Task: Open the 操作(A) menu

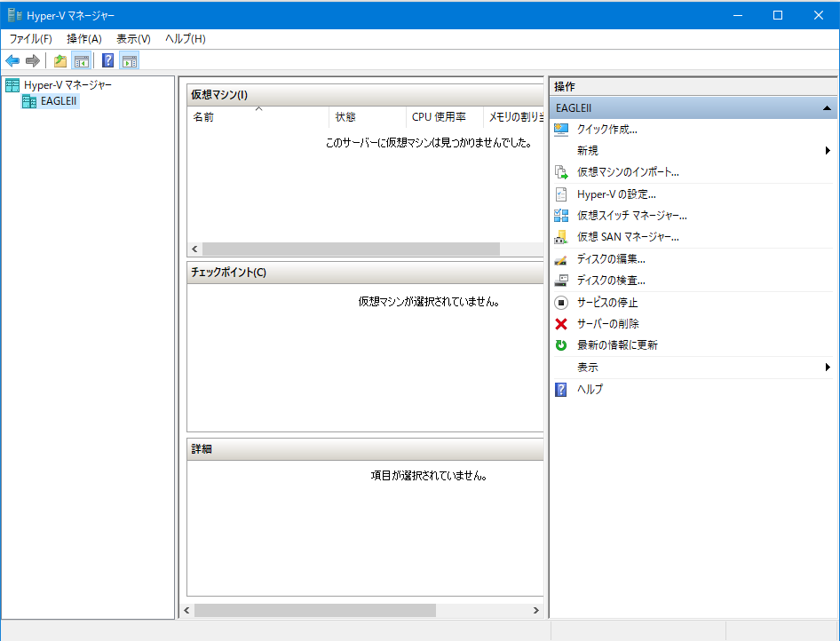Action: 85,38
